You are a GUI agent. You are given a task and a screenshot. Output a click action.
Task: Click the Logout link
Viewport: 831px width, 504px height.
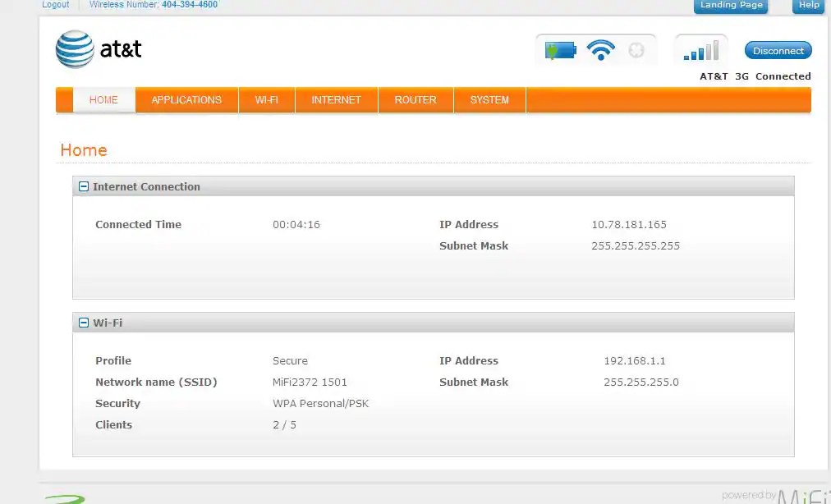click(56, 5)
